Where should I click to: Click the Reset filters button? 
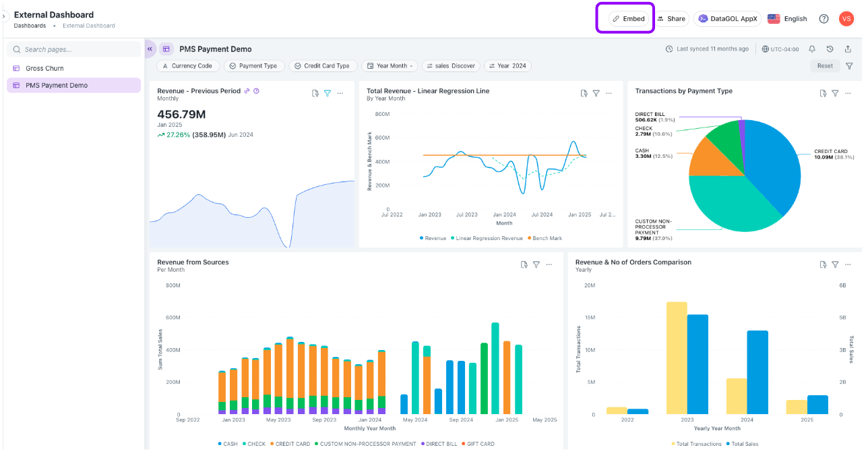[x=825, y=66]
